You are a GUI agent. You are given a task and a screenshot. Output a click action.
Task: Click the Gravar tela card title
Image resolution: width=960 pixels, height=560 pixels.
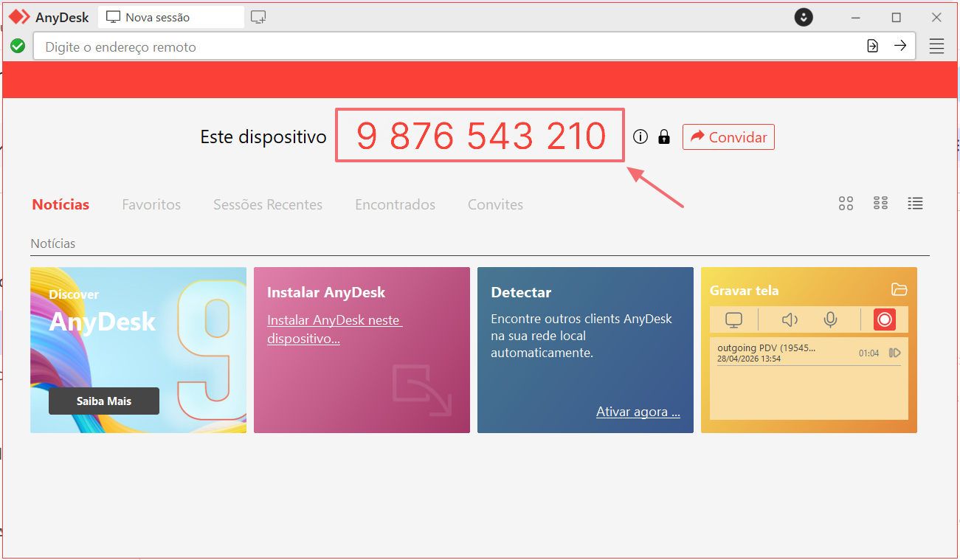point(744,290)
